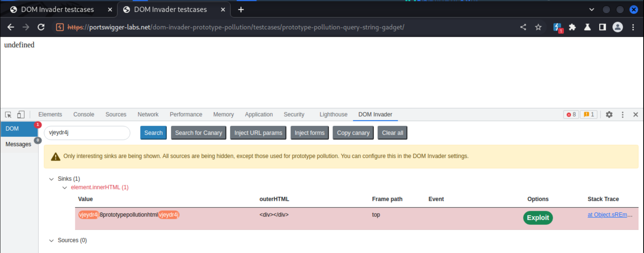The image size is (644, 253).
Task: Reload the page with the refresh icon
Action: pyautogui.click(x=41, y=27)
